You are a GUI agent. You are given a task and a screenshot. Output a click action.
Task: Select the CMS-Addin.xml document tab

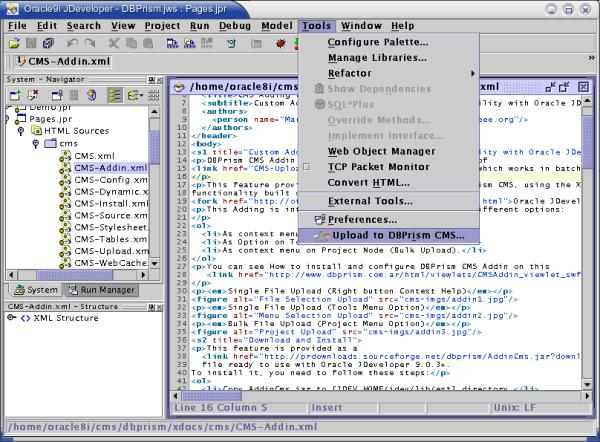63,61
